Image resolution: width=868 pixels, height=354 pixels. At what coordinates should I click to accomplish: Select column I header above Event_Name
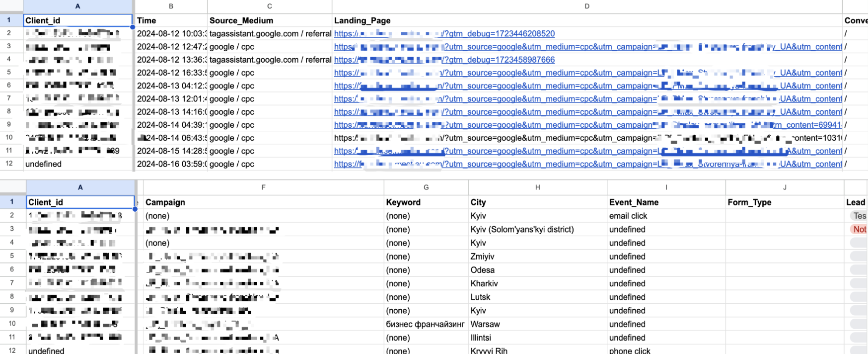pyautogui.click(x=666, y=187)
